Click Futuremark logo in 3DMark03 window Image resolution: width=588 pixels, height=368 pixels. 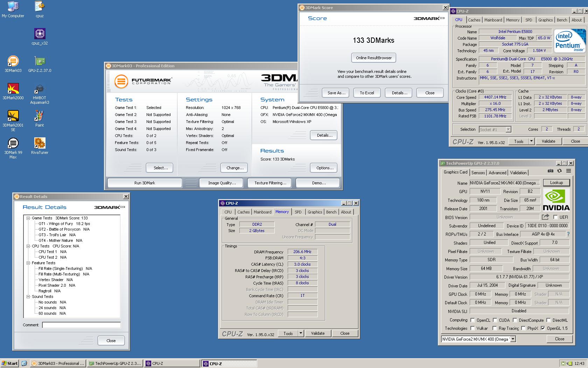143,81
